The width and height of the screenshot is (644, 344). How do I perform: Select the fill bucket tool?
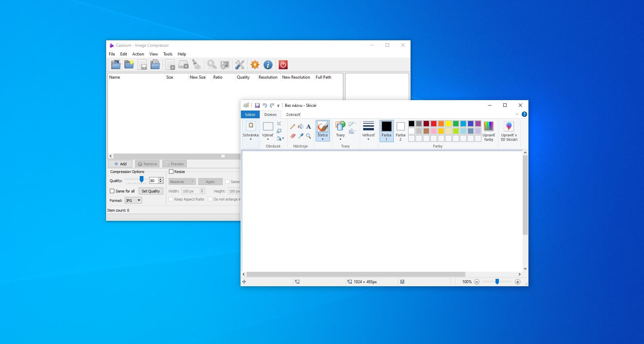tap(301, 127)
